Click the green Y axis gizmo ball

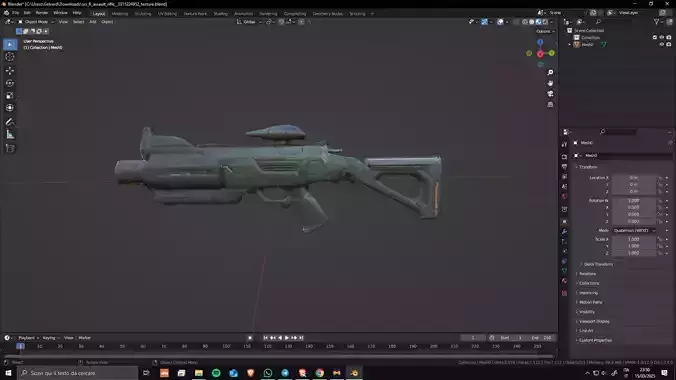pos(552,53)
